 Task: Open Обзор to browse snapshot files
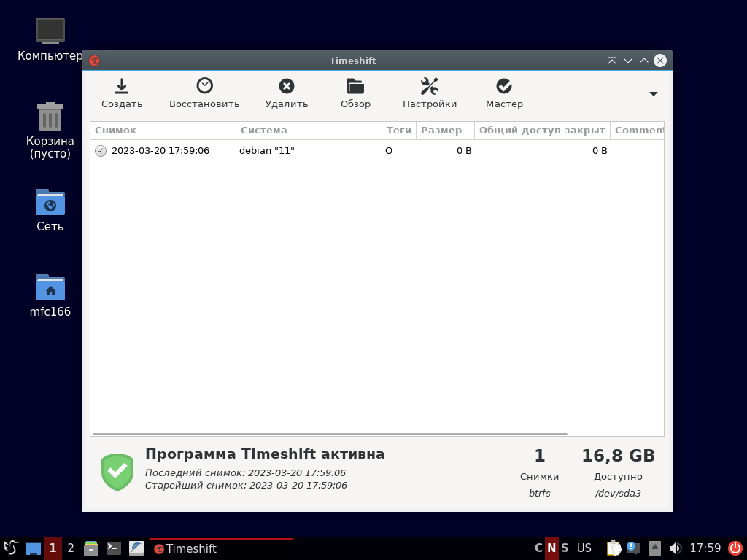pos(355,93)
